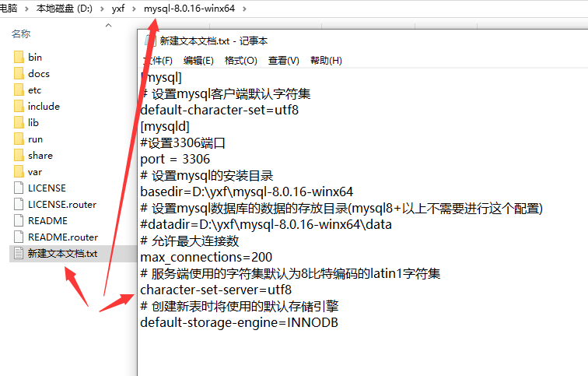Expand the chevron after 本地磁盘 (D:)

(102, 9)
